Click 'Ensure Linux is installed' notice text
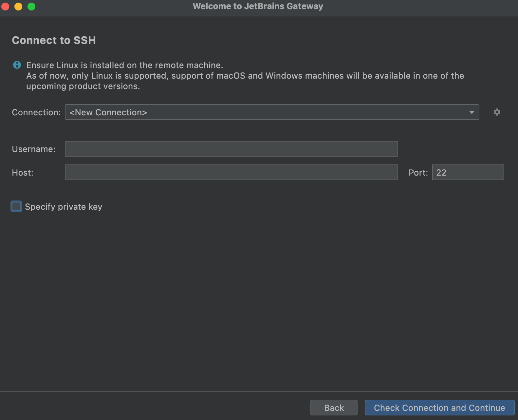This screenshot has height=420, width=518. pos(124,65)
